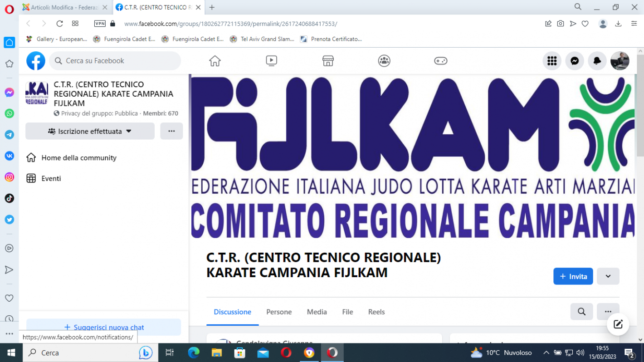
Task: Open VK in the Opera sidebar
Action: point(9,156)
